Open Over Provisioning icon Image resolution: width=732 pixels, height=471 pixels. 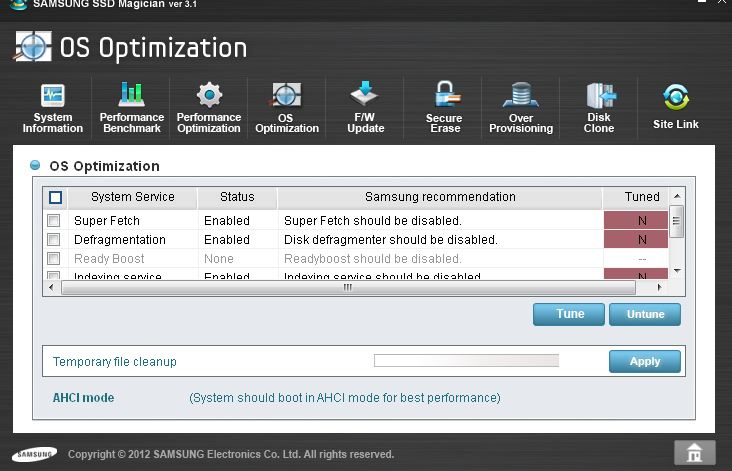pyautogui.click(x=521, y=95)
